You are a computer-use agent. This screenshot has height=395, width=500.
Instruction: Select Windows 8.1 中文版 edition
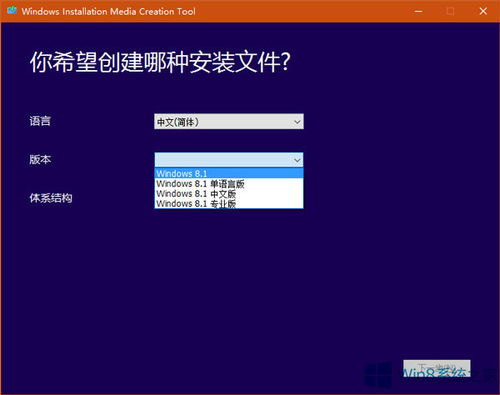(x=229, y=194)
